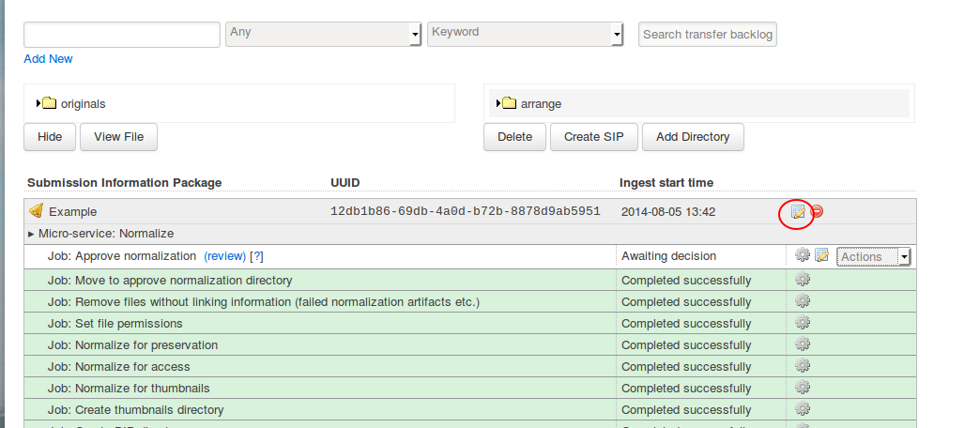Click the gear icon for Normalize for preservation

pos(802,344)
